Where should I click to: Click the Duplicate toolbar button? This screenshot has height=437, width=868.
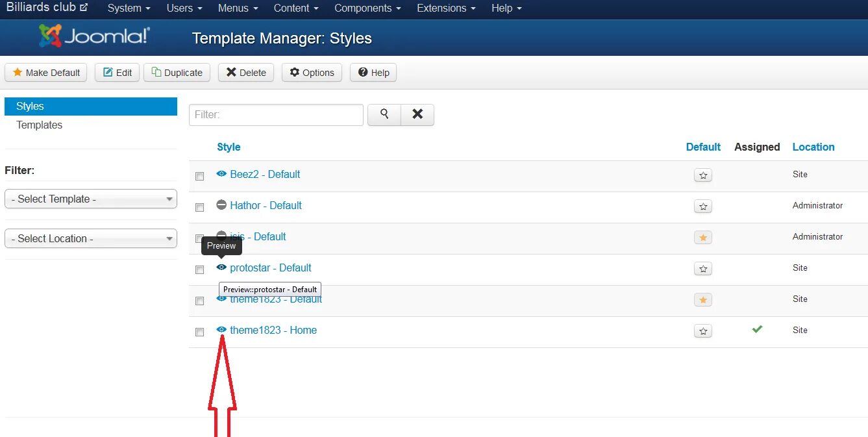tap(177, 72)
